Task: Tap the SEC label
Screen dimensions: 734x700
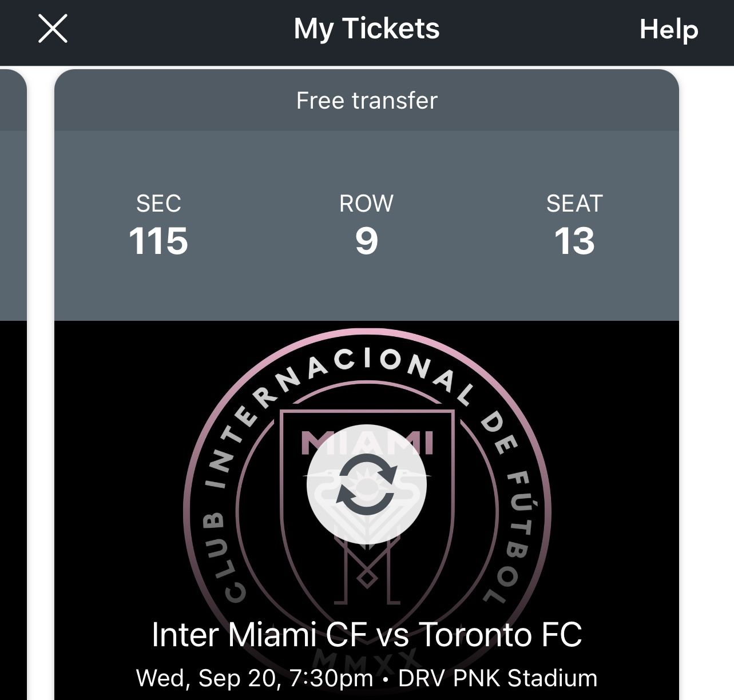Action: click(x=158, y=204)
